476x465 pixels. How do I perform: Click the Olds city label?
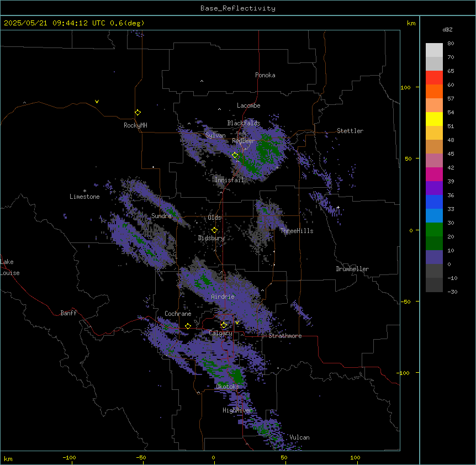214,218
